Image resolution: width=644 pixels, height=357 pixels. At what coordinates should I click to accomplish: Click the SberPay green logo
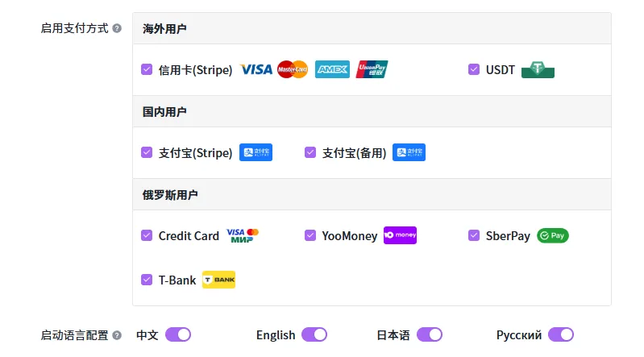coord(553,236)
